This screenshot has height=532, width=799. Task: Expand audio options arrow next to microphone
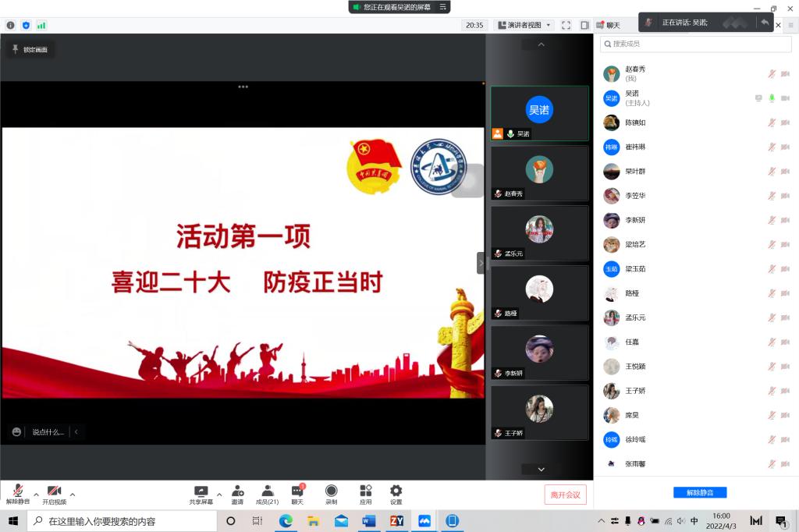[x=36, y=495]
